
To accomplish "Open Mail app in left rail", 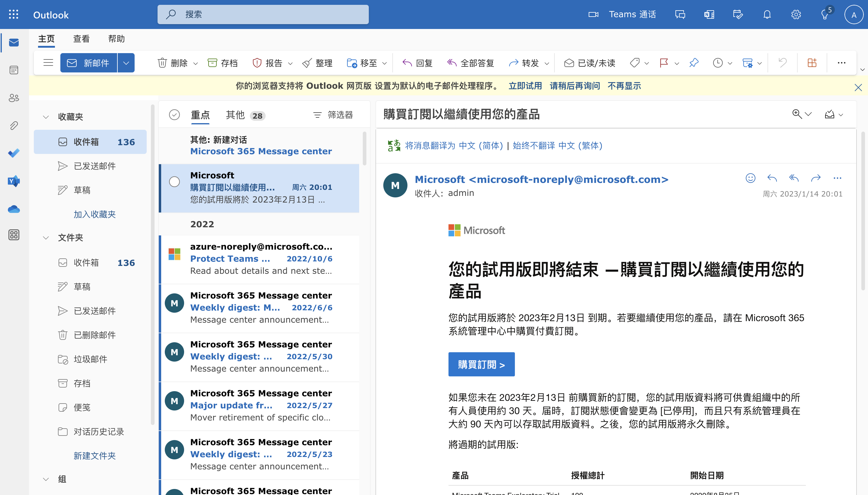I will pyautogui.click(x=14, y=43).
